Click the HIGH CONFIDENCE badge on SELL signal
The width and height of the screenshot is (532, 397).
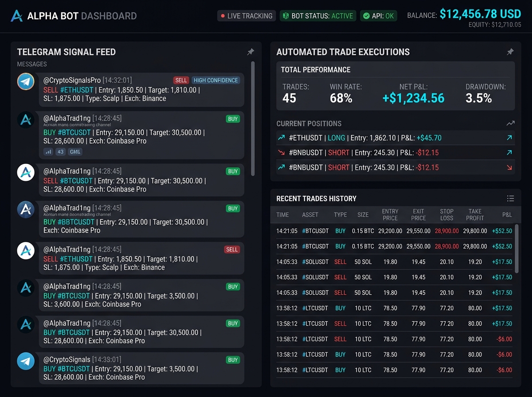point(216,80)
